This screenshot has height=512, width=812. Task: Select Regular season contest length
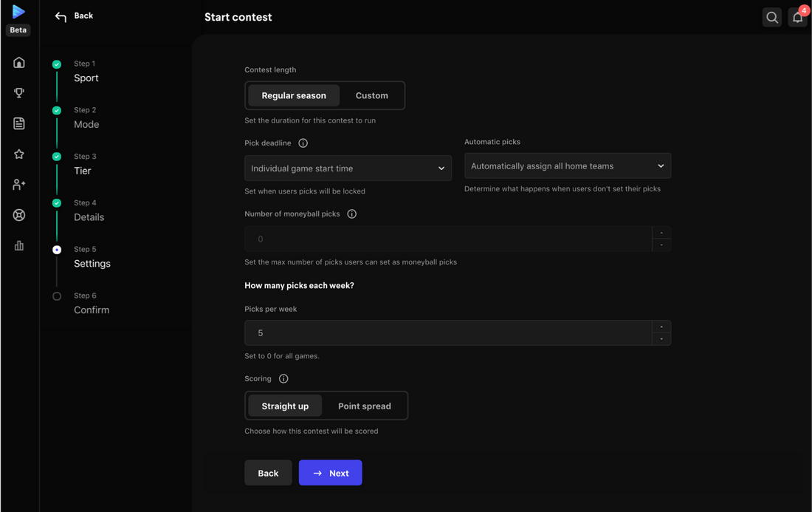pyautogui.click(x=294, y=95)
